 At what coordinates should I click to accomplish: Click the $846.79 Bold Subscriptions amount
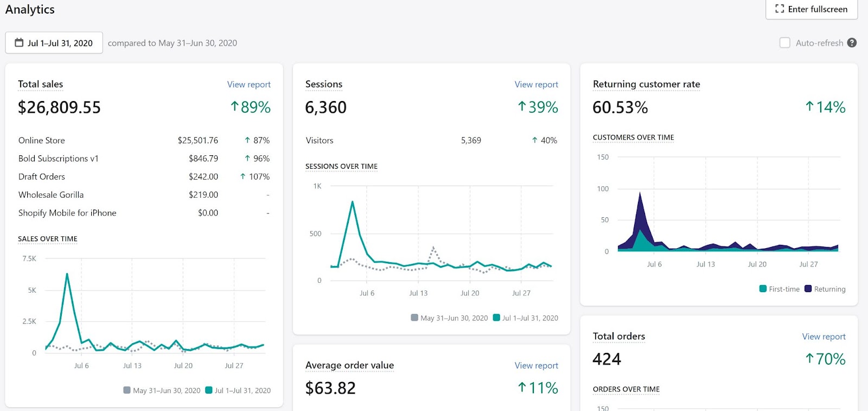pos(203,159)
